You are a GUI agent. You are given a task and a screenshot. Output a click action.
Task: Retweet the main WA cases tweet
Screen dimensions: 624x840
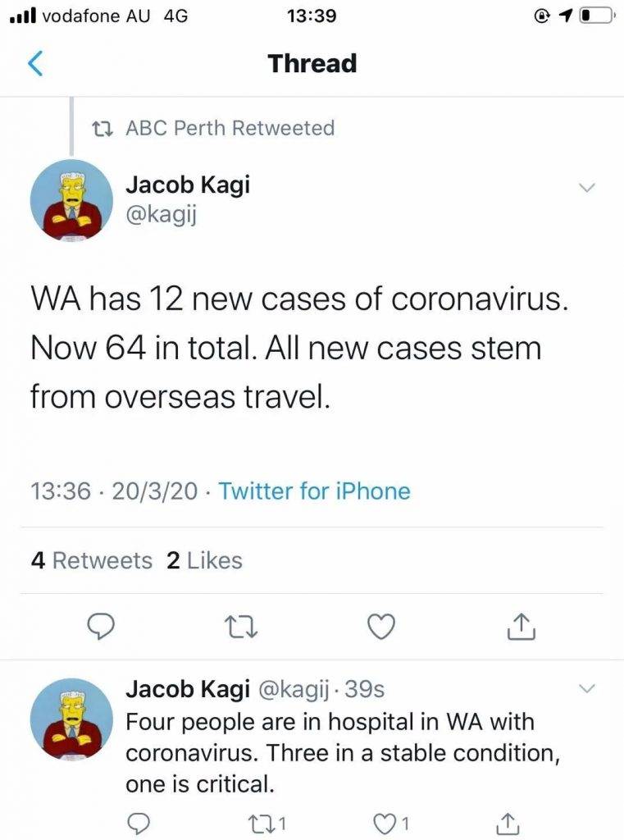(239, 627)
